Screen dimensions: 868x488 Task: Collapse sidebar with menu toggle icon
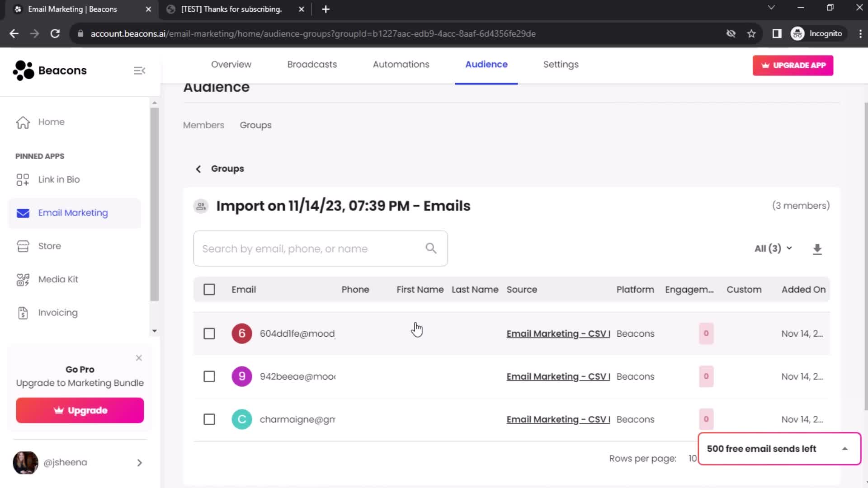[139, 70]
